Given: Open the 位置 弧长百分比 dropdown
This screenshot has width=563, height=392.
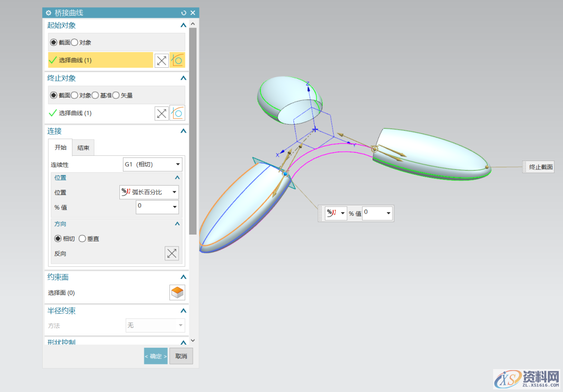Looking at the screenshot, I should tap(149, 192).
